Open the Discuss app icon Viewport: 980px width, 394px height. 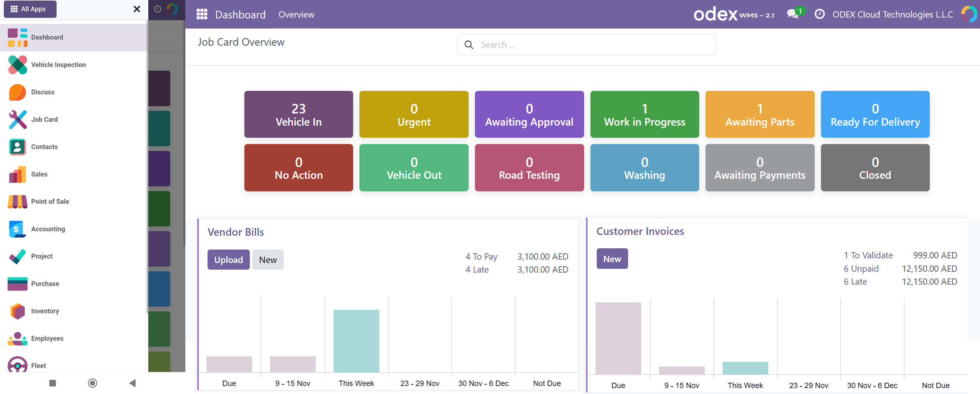pos(18,92)
